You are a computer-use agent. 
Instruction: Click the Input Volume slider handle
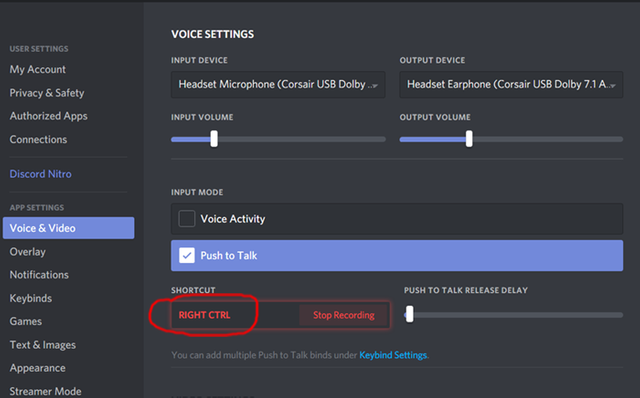coord(214,139)
